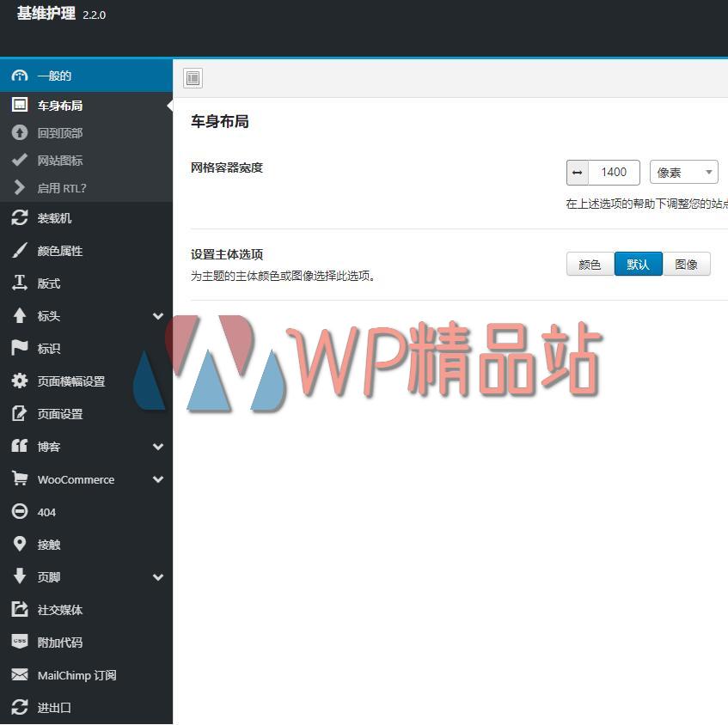The image size is (728, 725).
Task: Click the MailChimp 订阅 envelope icon
Action: click(x=21, y=675)
